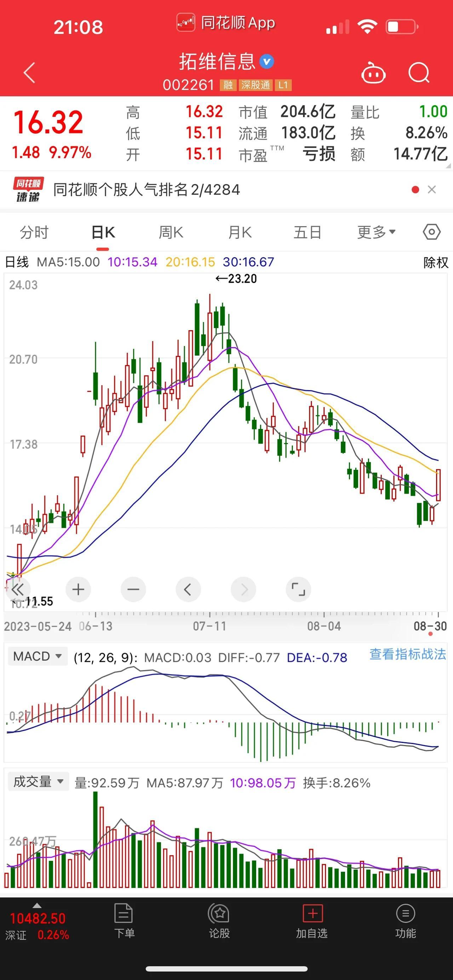Open the 成交量 indicator dropdown
The image size is (453, 980).
click(x=38, y=782)
